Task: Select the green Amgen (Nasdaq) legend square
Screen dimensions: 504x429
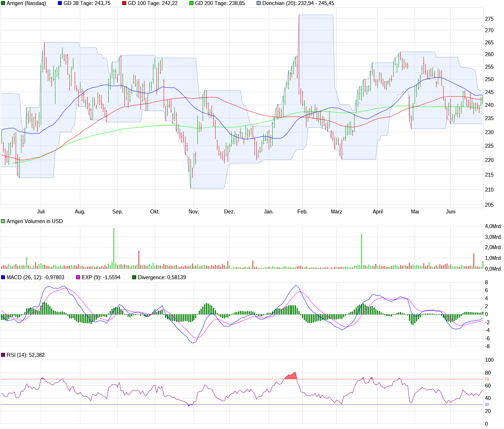Action: pyautogui.click(x=3, y=4)
